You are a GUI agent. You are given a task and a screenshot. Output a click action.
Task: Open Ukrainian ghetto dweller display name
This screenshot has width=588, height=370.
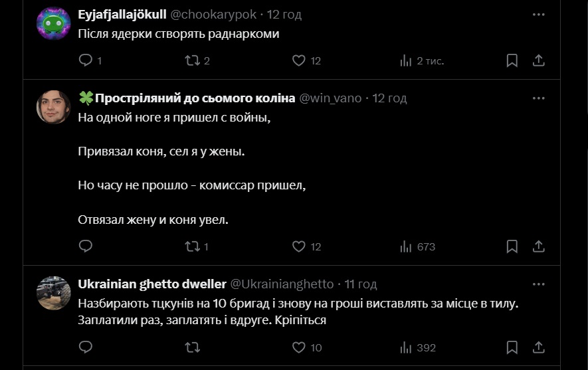[x=151, y=284]
